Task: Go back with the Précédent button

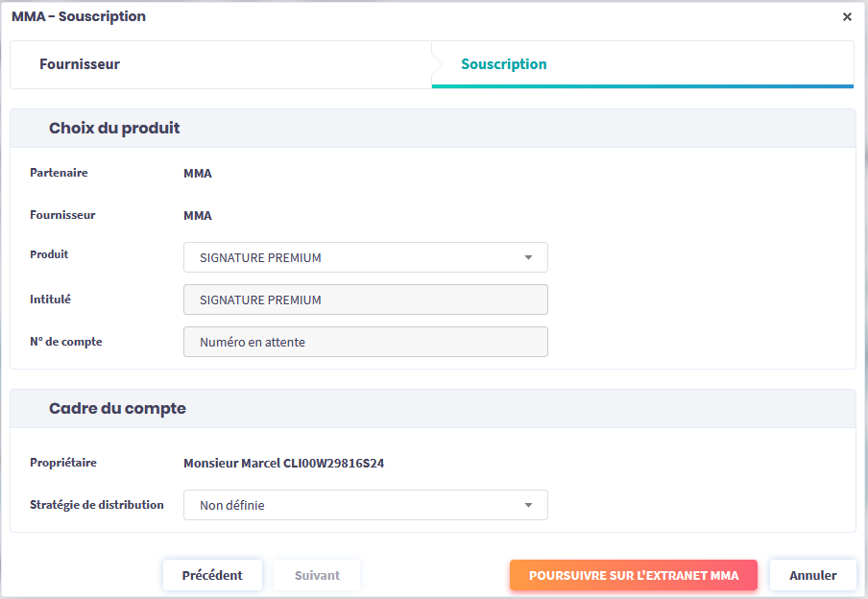Action: 212,575
